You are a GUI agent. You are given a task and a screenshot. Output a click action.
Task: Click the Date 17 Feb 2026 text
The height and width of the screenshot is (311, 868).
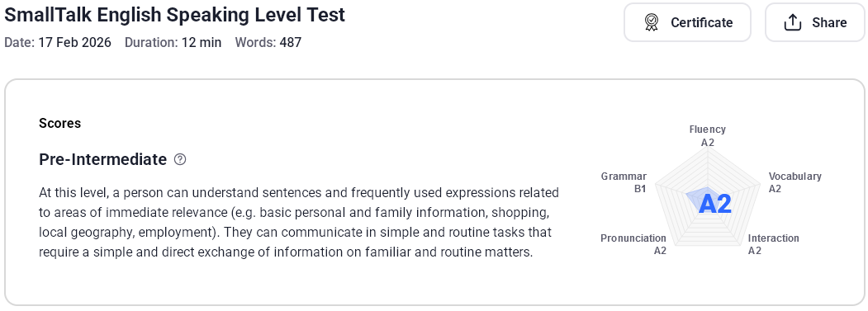point(58,43)
